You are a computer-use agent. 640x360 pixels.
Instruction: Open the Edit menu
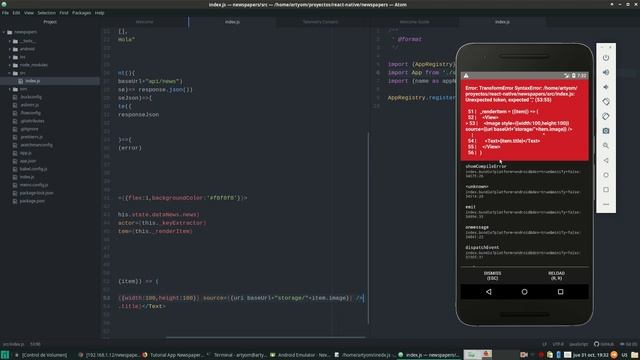point(16,13)
